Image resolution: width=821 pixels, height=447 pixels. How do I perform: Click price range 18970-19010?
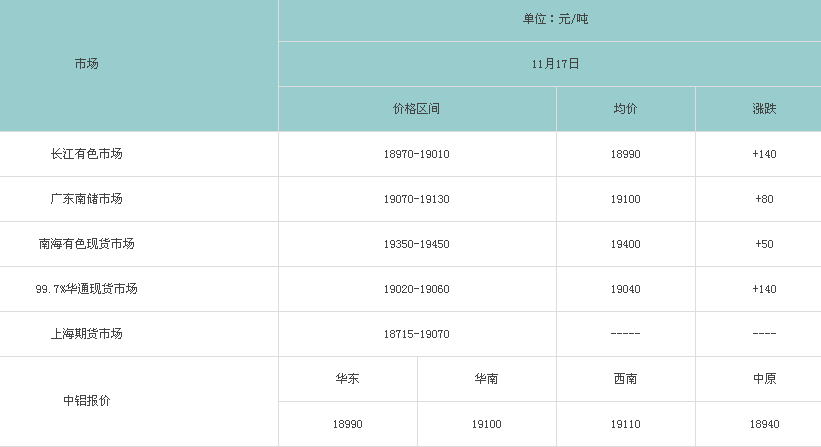pos(416,154)
